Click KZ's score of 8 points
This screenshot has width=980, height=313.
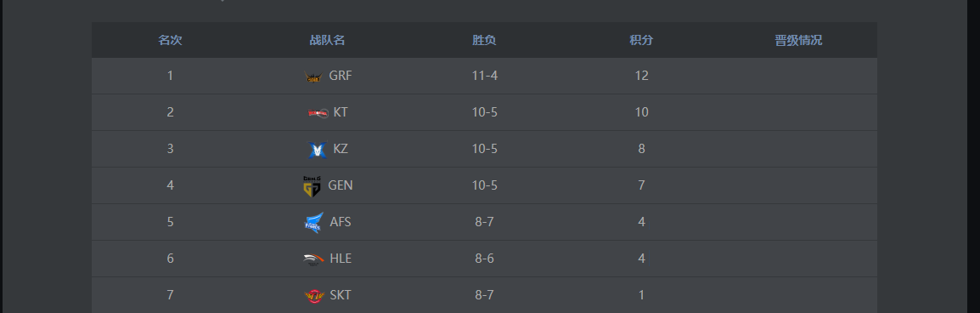[x=641, y=148]
